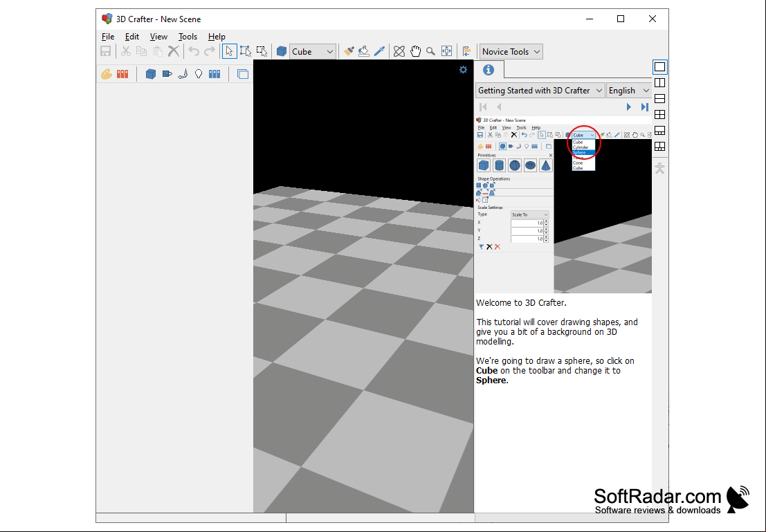Select single viewport layout

[659, 67]
